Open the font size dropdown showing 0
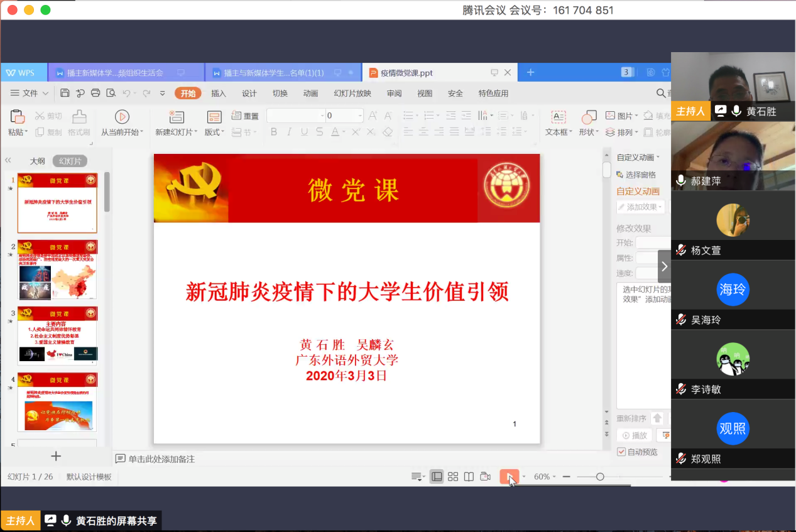The image size is (796, 532). pyautogui.click(x=360, y=116)
